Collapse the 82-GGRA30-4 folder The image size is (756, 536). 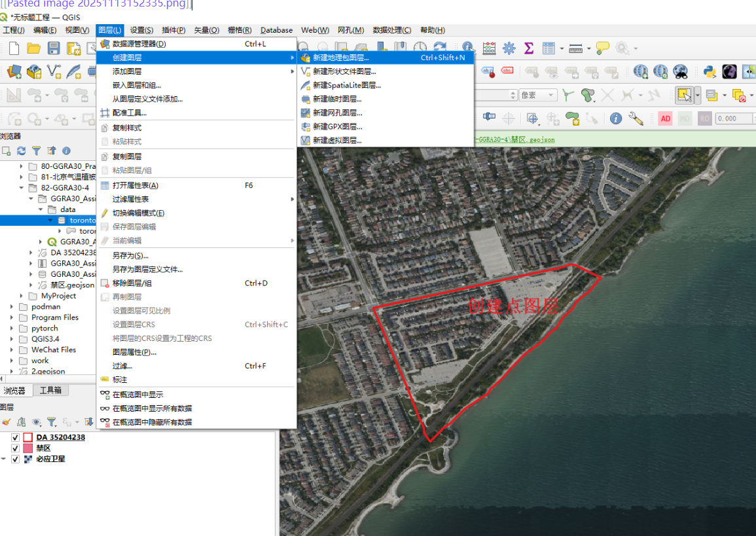21,188
